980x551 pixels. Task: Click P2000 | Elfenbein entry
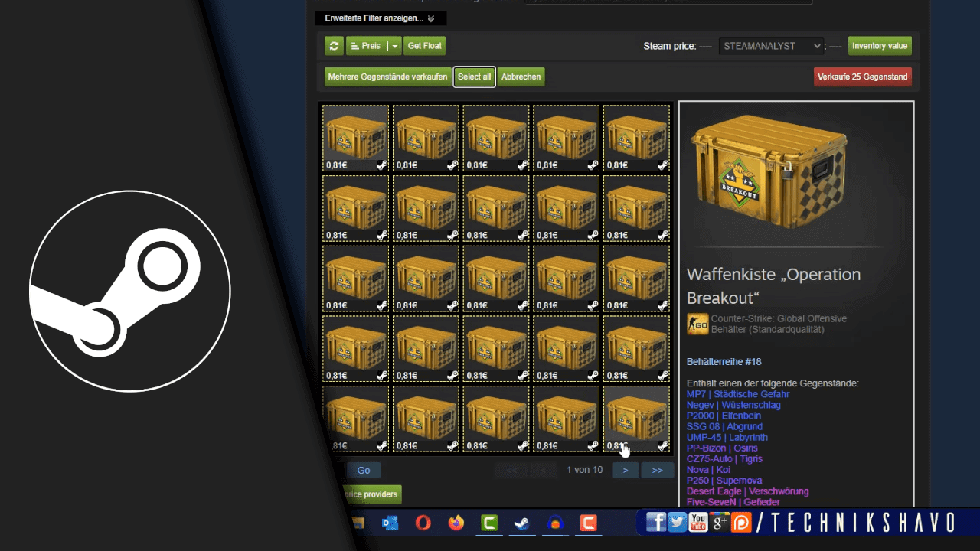tap(724, 416)
